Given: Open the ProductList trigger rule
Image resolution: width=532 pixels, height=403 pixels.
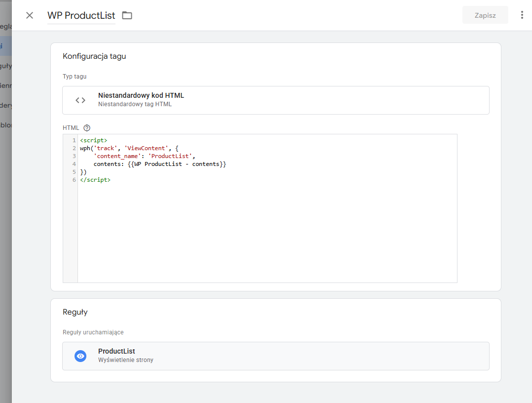Looking at the screenshot, I should pos(275,356).
